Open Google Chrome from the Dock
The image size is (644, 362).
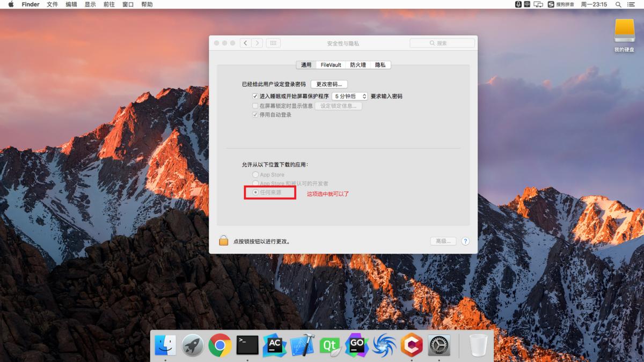tap(219, 346)
